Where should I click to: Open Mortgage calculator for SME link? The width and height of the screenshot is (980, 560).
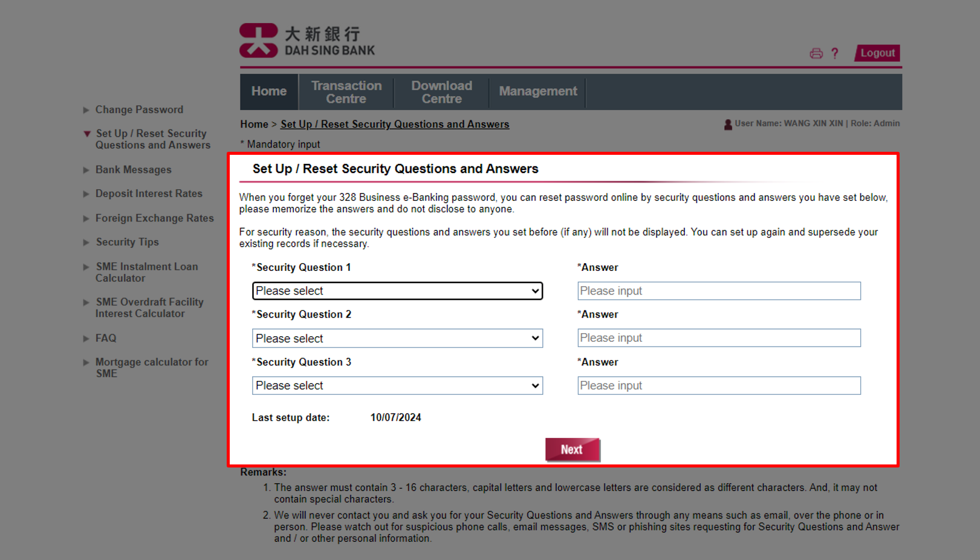point(152,368)
